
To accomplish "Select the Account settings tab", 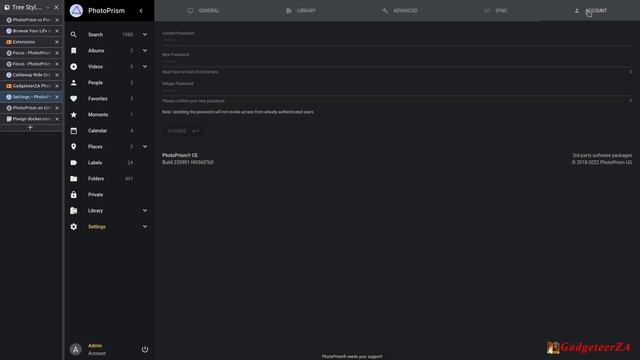I will pos(591,11).
